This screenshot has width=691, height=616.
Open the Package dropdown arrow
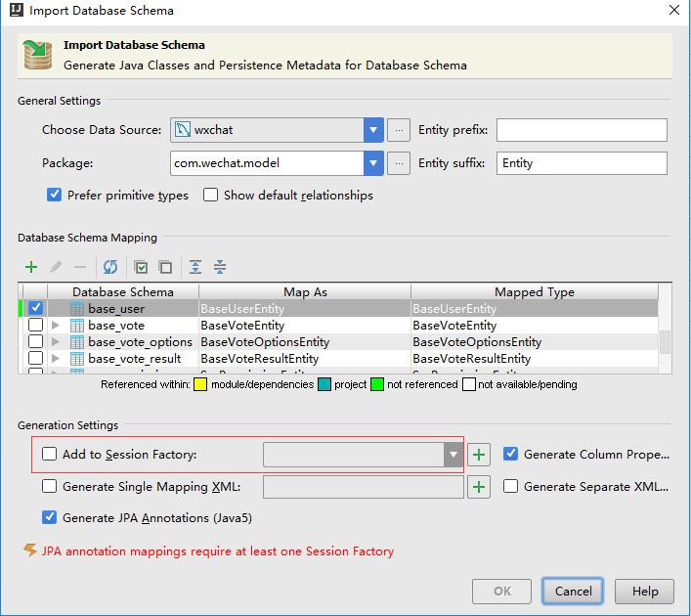[x=373, y=163]
